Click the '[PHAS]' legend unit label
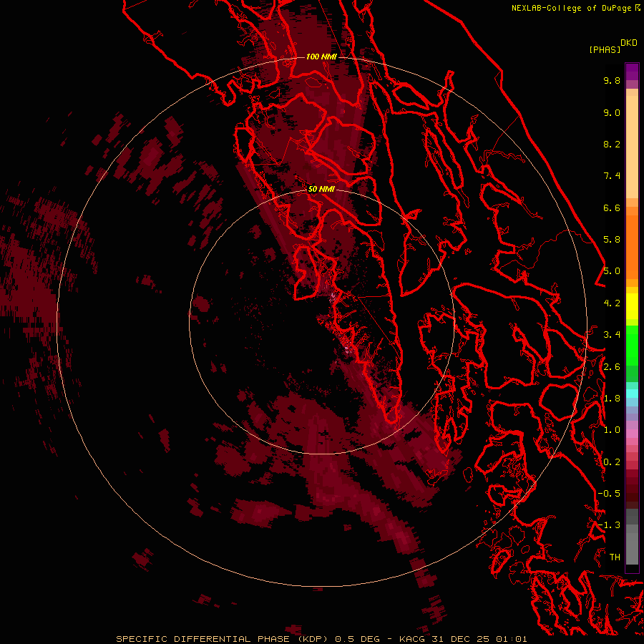Image resolution: width=644 pixels, height=644 pixels. 605,49
